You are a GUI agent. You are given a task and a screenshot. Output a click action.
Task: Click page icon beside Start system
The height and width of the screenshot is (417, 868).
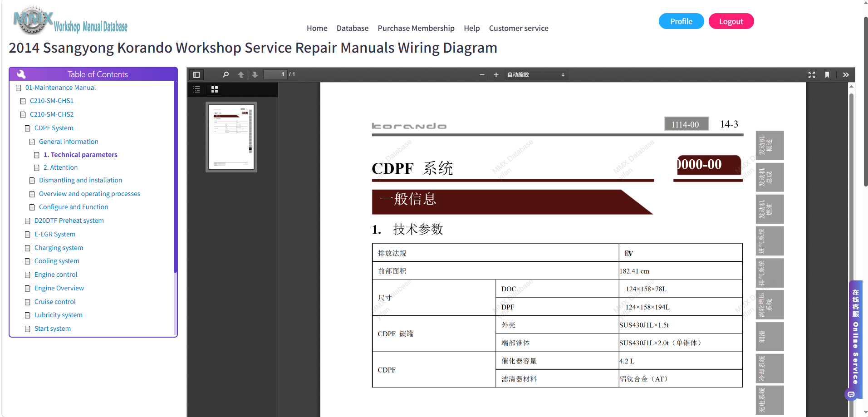click(x=28, y=329)
